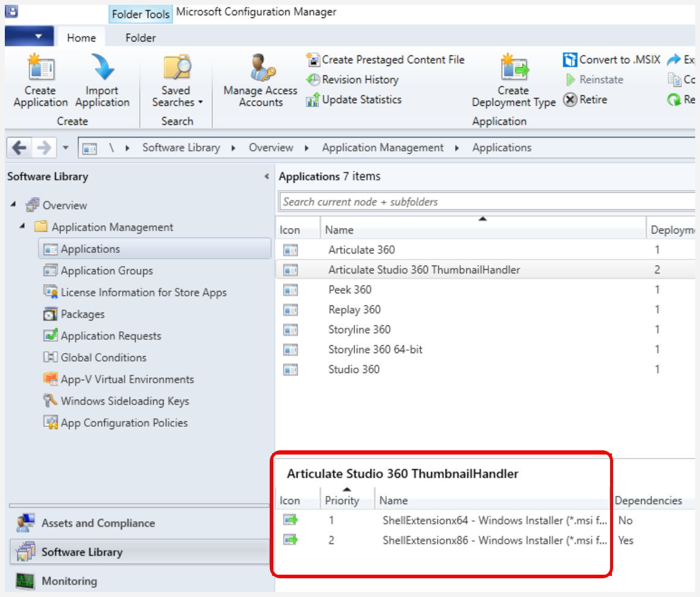This screenshot has width=700, height=597.
Task: Click the Software Library workspace icon
Action: click(25, 552)
